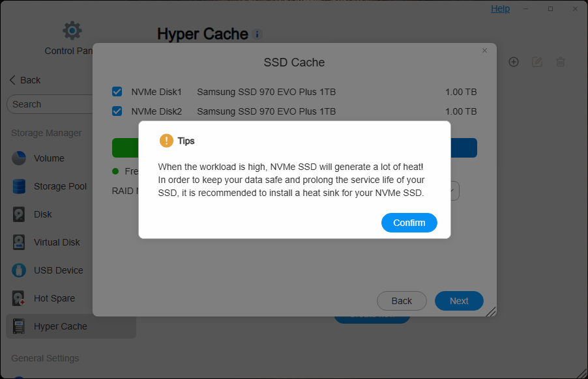
Task: Uncheck the NVMe Disk2 checkbox
Action: coord(117,111)
